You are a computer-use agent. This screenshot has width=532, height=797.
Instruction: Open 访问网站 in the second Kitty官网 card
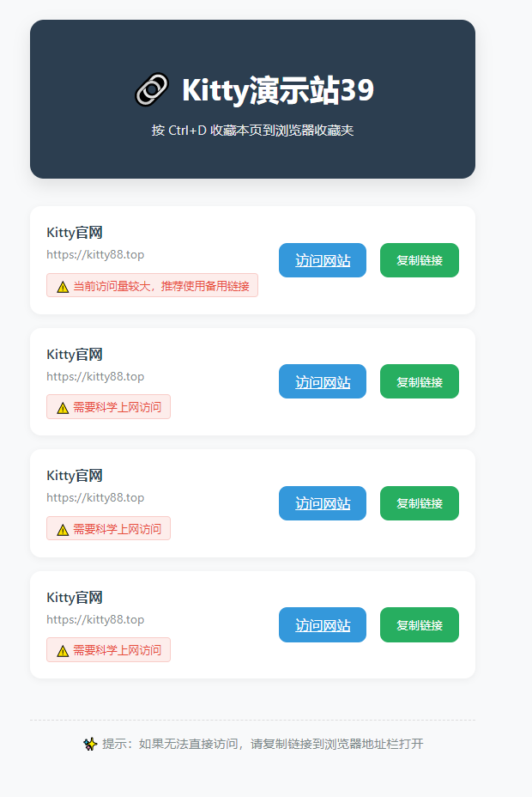click(x=323, y=381)
